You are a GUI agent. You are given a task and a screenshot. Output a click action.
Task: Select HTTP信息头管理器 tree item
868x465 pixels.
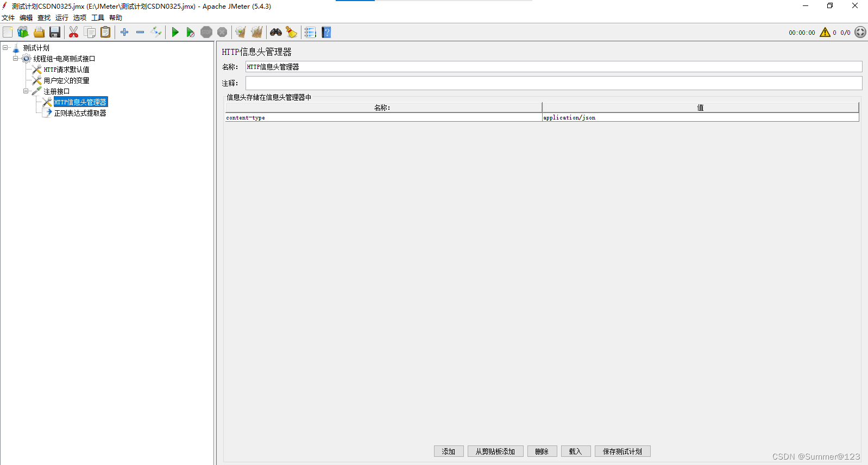[x=80, y=102]
